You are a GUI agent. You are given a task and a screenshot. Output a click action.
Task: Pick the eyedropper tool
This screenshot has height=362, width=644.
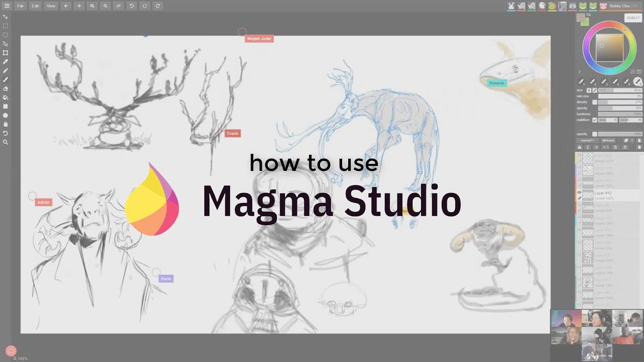tap(6, 61)
